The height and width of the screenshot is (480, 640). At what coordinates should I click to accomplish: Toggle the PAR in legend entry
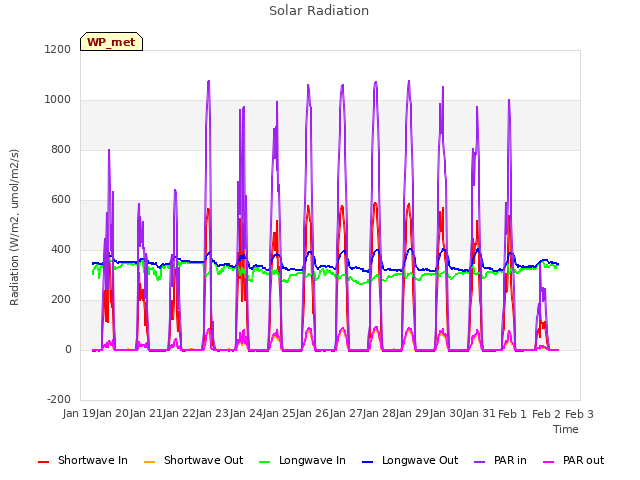(500, 460)
